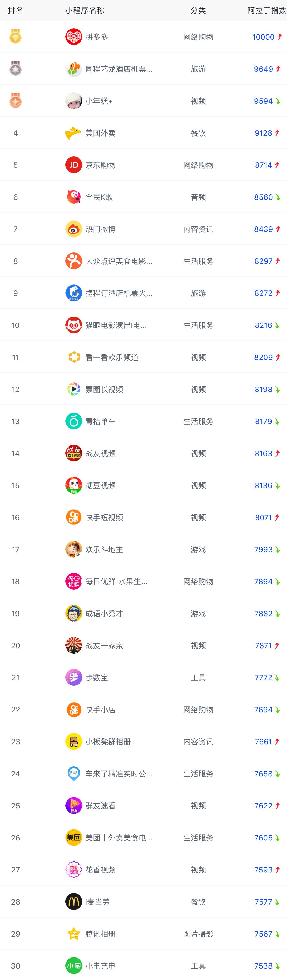The height and width of the screenshot is (980, 287).
Task: Click the 快手短视频 name link
Action: click(x=104, y=517)
